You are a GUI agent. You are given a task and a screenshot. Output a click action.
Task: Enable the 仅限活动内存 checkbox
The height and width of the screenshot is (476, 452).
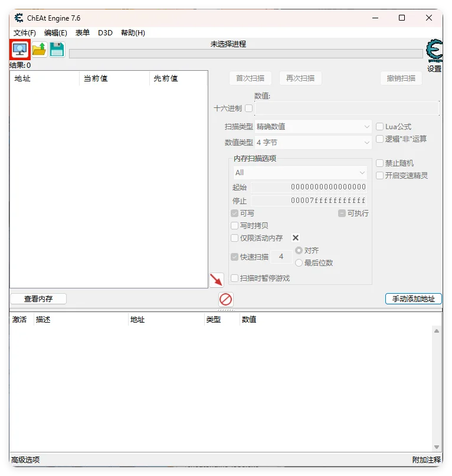[234, 238]
